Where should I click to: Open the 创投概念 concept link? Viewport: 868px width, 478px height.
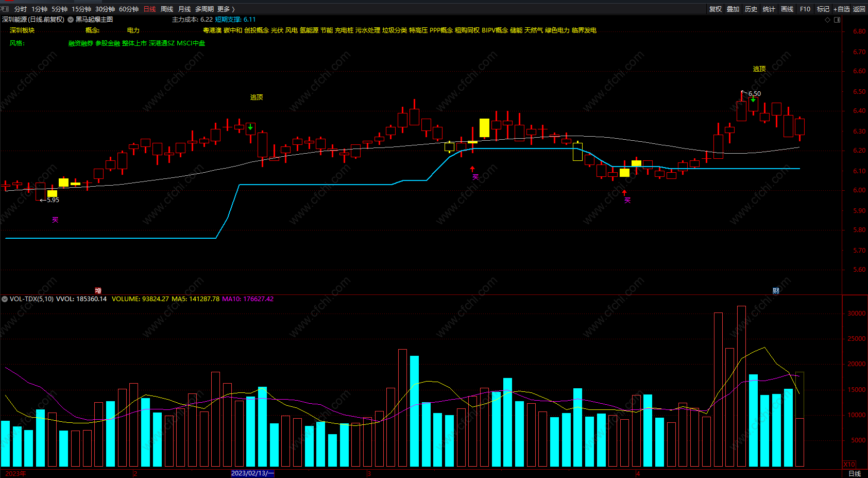257,30
